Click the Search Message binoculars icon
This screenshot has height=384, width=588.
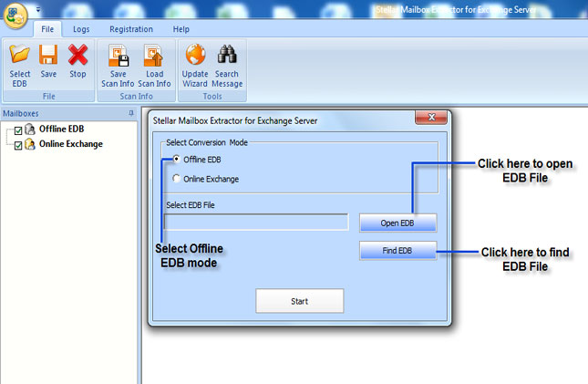point(227,54)
